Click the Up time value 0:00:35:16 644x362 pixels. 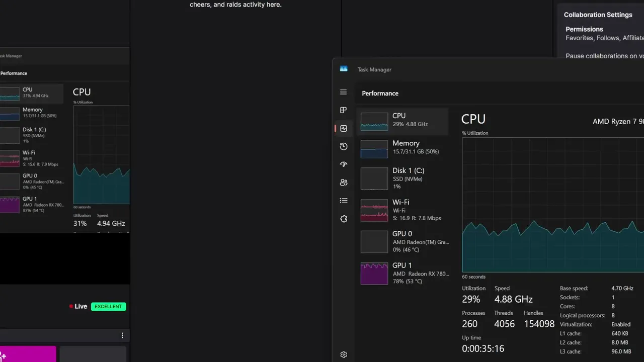tap(483, 348)
